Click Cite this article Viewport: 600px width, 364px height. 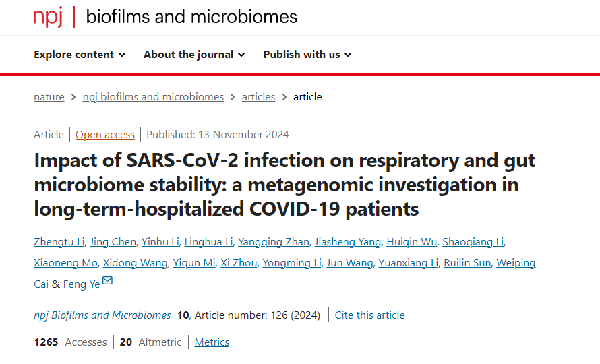pyautogui.click(x=369, y=315)
